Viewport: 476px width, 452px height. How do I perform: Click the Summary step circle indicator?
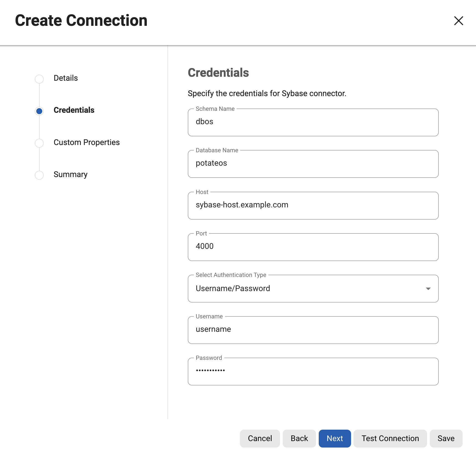39,175
